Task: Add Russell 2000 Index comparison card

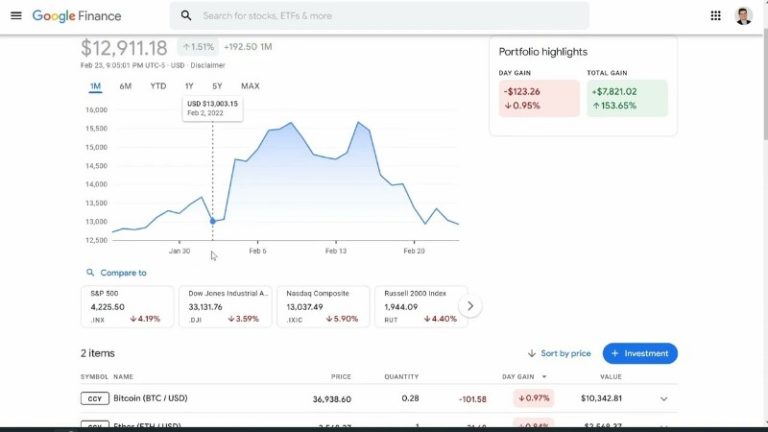Action: (421, 307)
